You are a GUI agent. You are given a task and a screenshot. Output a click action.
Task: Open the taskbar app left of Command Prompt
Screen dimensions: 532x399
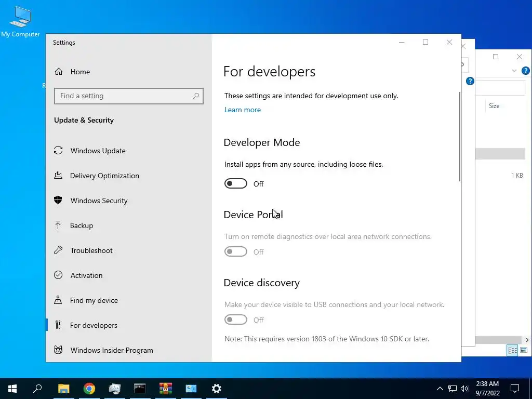click(115, 389)
